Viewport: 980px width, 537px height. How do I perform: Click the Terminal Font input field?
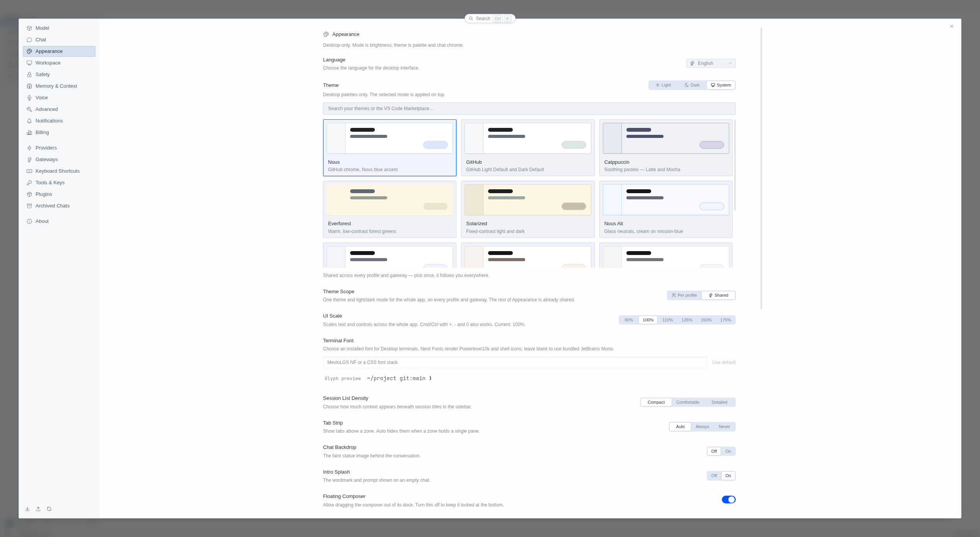[x=515, y=362]
